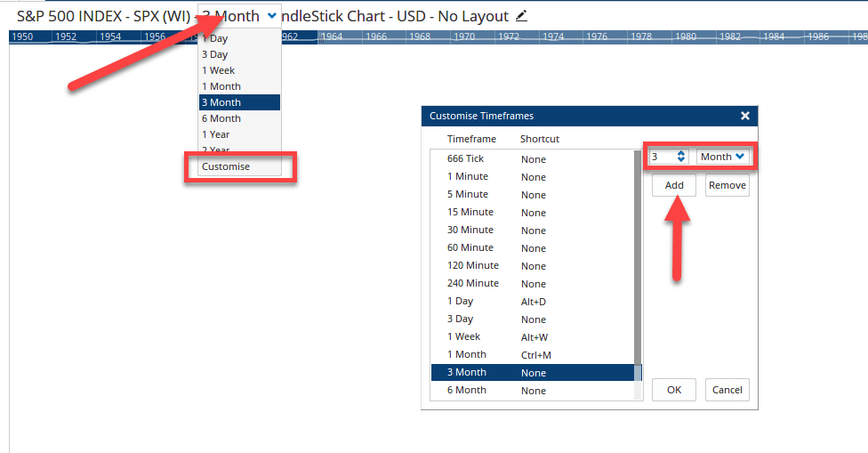Confirm dialog with OK button
The height and width of the screenshot is (453, 868).
674,390
